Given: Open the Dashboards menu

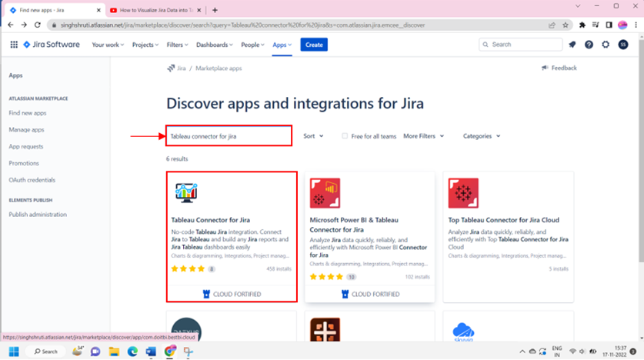Looking at the screenshot, I should coord(214,45).
